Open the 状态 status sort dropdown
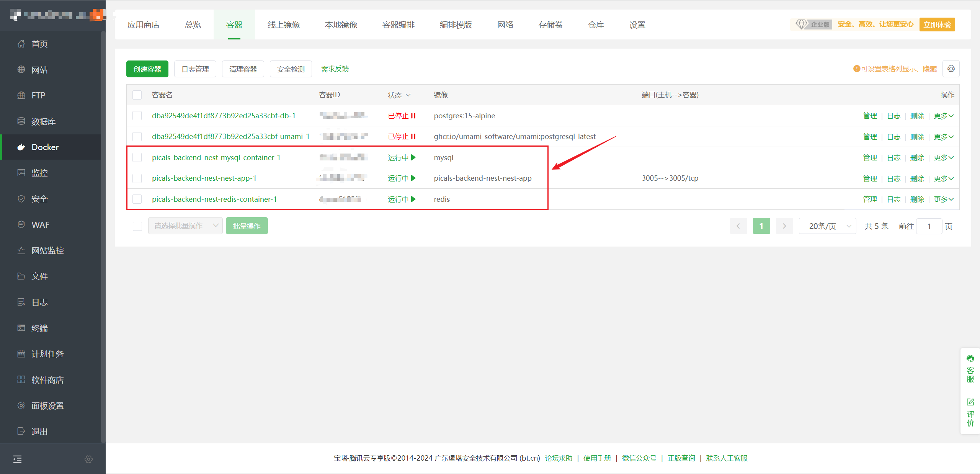980x474 pixels. click(x=399, y=95)
